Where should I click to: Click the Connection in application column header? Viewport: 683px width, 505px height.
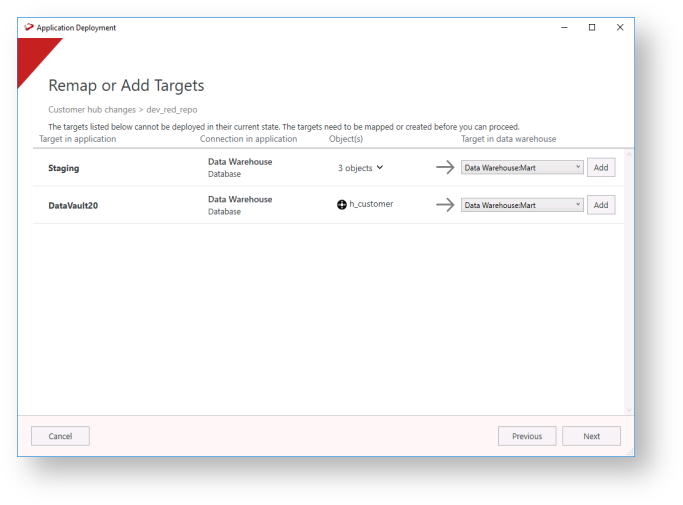coord(248,139)
